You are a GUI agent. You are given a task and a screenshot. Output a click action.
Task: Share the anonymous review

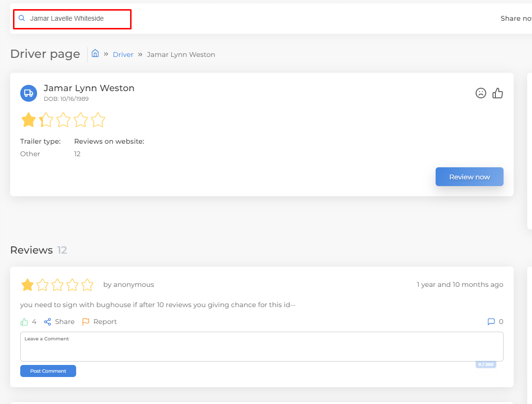[x=59, y=322]
